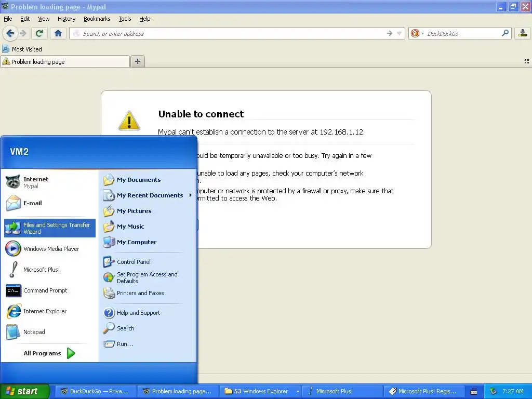This screenshot has height=399, width=532.
Task: Go to the Mypal home page
Action: (x=58, y=33)
